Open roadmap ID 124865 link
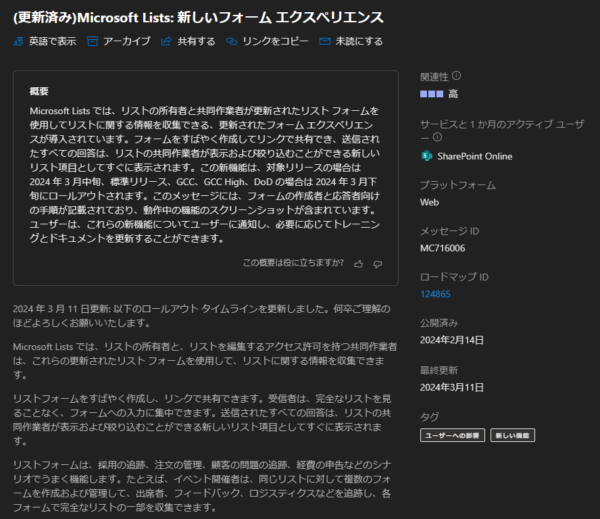600x519 pixels. click(435, 294)
